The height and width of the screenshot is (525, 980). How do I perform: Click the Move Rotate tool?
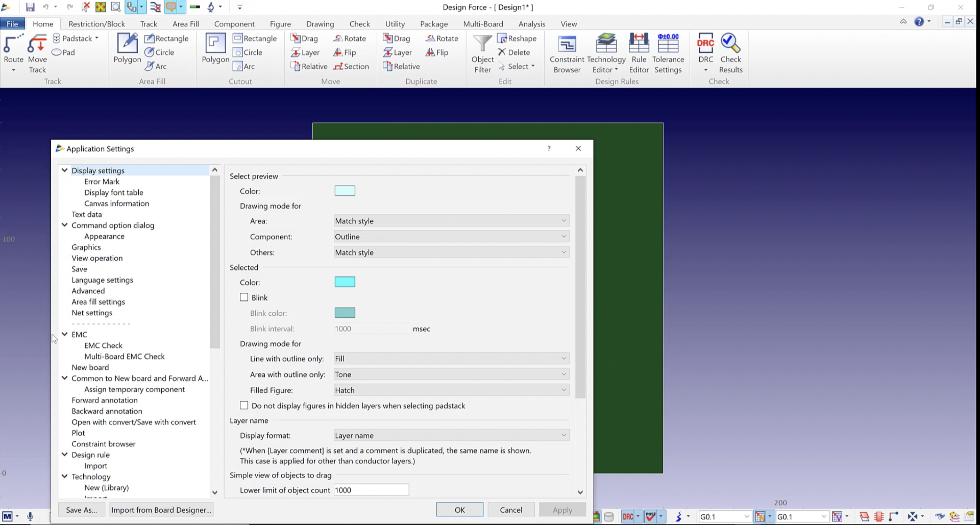tap(349, 39)
